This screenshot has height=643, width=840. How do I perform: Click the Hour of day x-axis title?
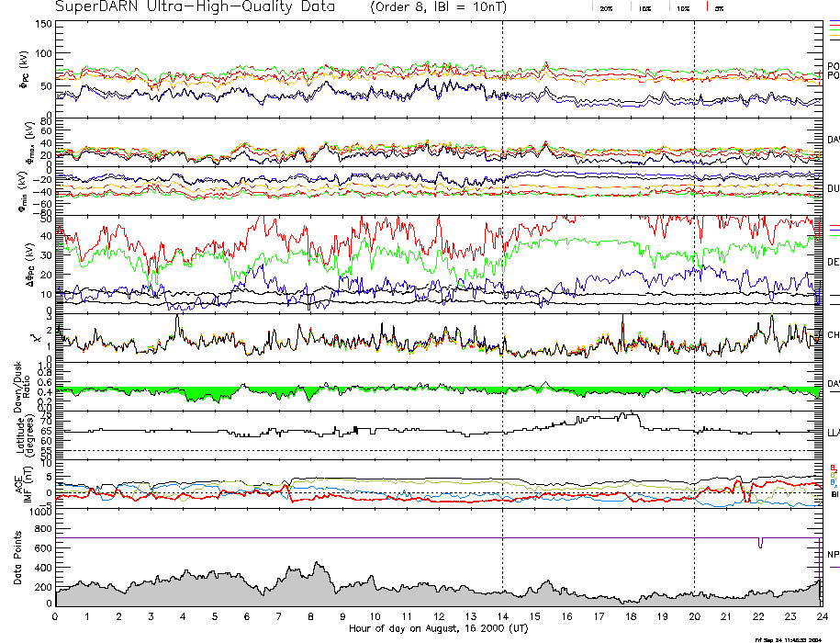(x=438, y=628)
